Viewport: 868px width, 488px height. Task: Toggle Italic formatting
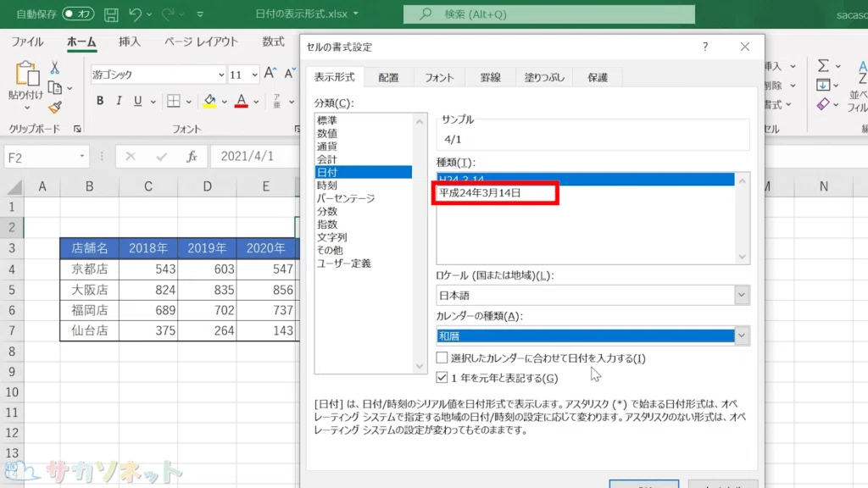pos(119,101)
